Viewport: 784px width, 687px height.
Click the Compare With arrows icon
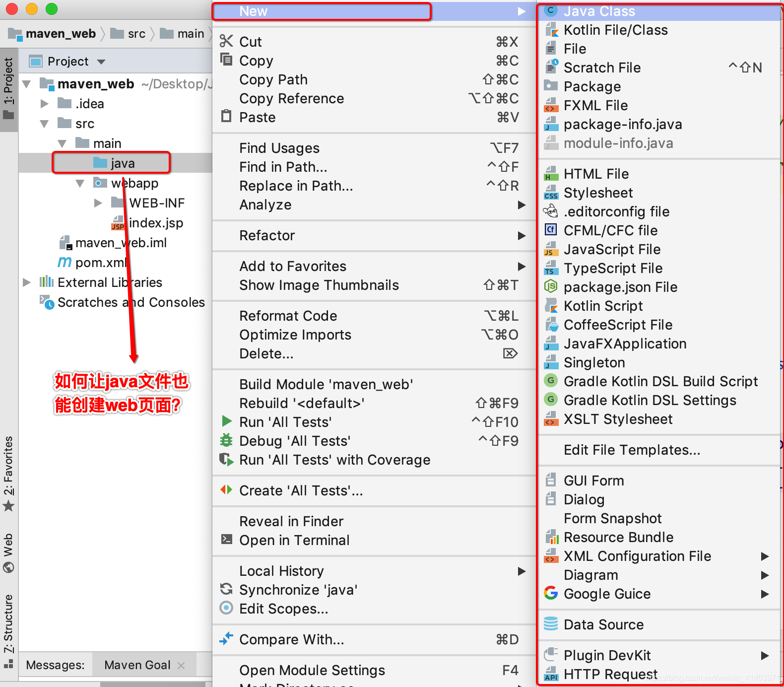point(226,639)
